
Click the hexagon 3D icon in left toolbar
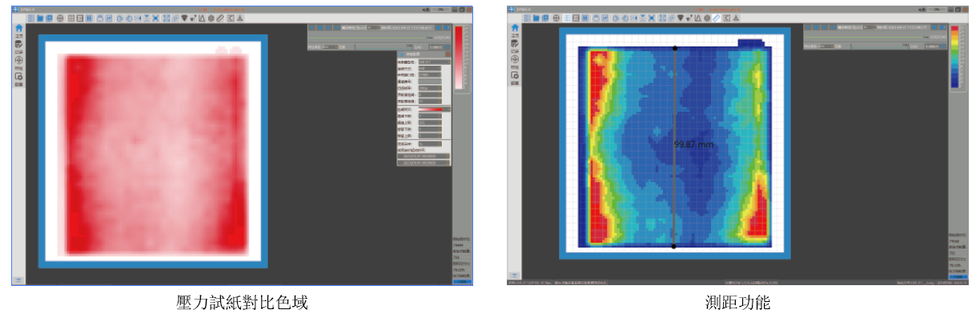pos(211,18)
